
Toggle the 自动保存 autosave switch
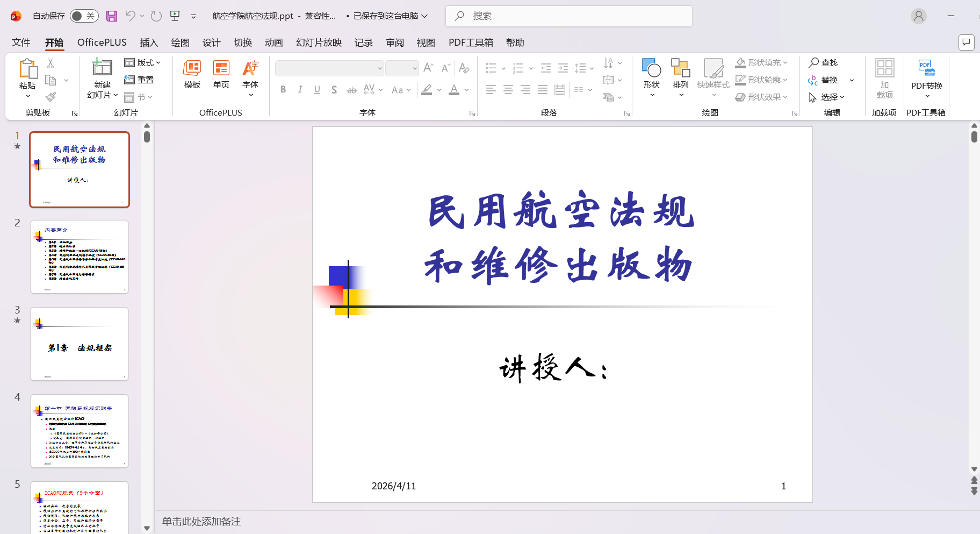84,16
